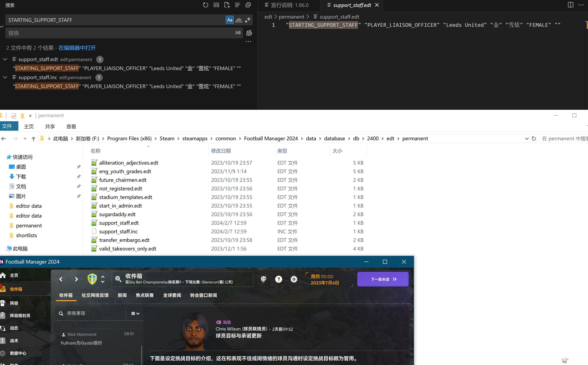588x365 pixels.
Task: Clear search results in VS Code
Action: (x=216, y=5)
